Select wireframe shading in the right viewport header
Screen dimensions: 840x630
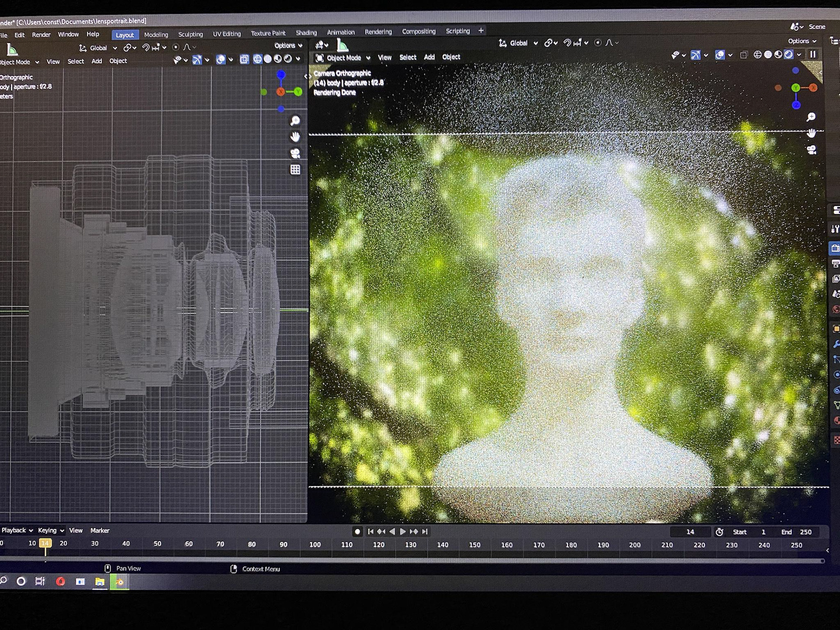click(757, 55)
